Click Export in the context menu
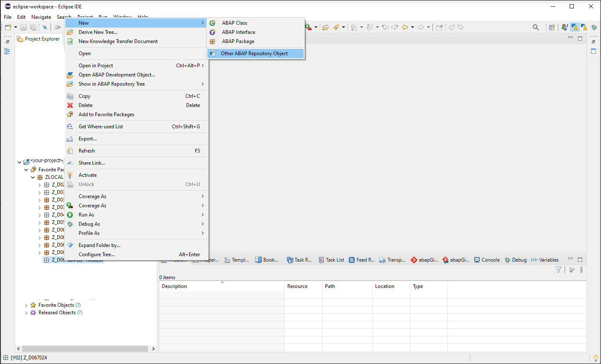Viewport: 601px width, 364px height. (x=136, y=139)
